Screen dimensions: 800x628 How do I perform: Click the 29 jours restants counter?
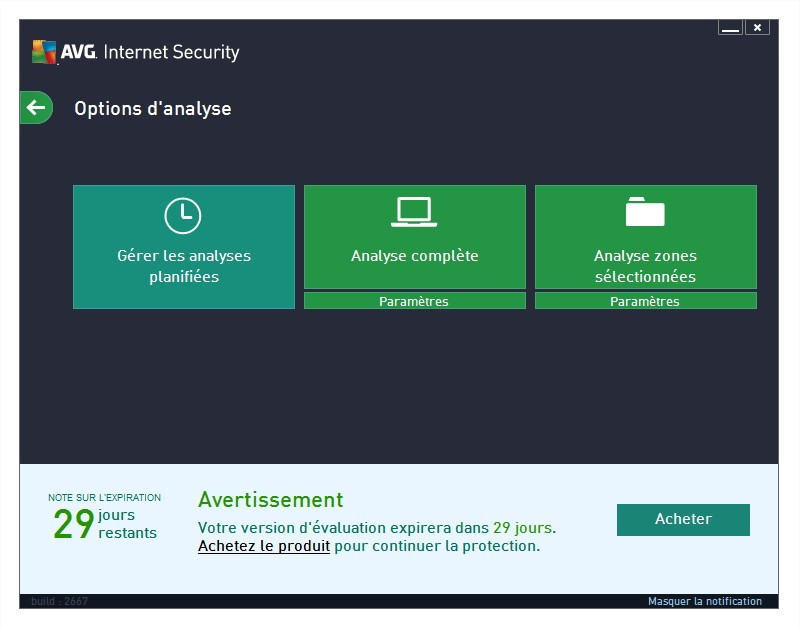pyautogui.click(x=104, y=523)
